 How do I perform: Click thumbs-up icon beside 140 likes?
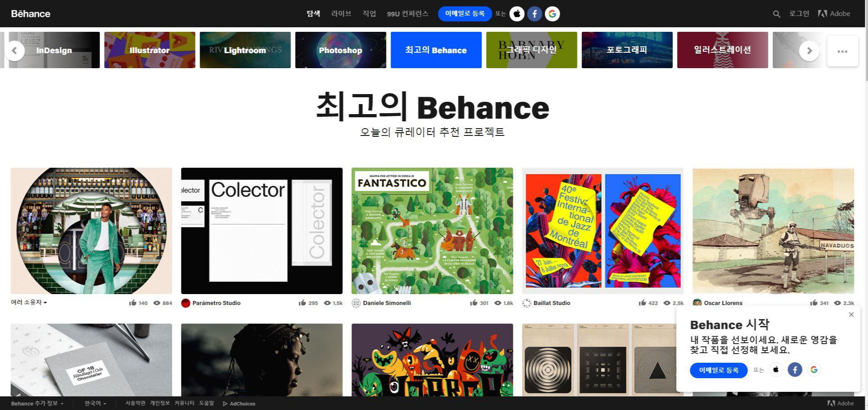click(x=133, y=303)
